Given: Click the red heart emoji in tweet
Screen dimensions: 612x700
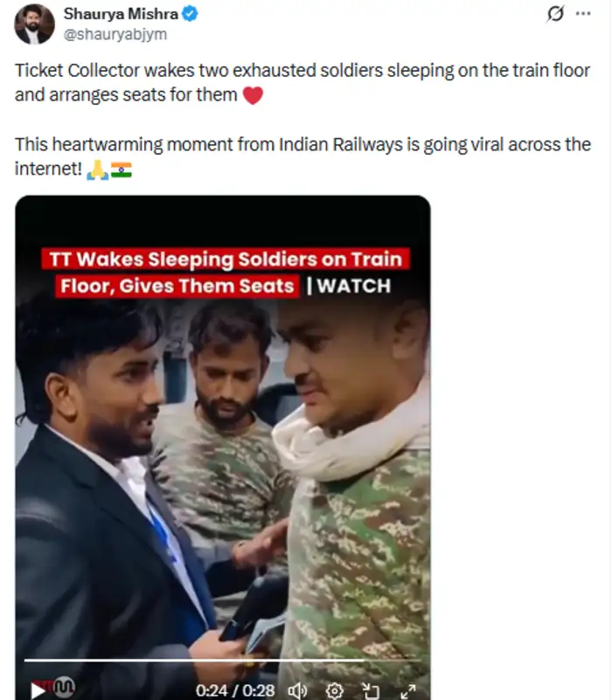Looking at the screenshot, I should (253, 95).
